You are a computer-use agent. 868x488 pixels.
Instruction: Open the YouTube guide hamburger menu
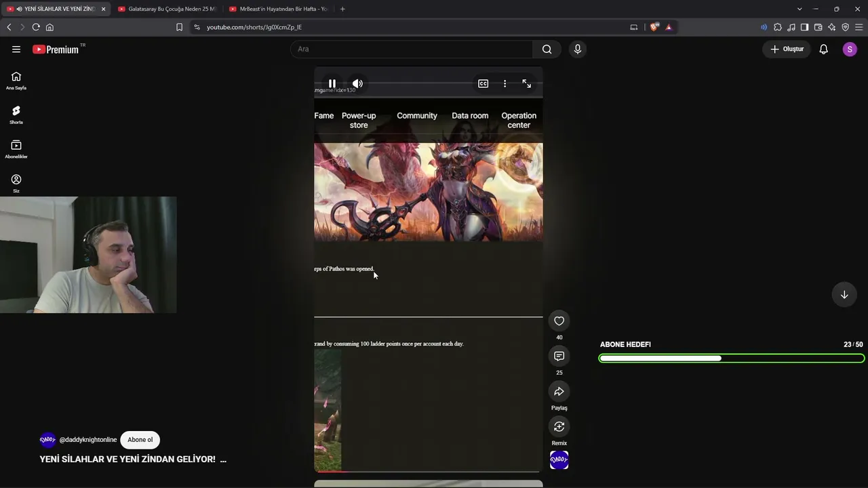16,49
